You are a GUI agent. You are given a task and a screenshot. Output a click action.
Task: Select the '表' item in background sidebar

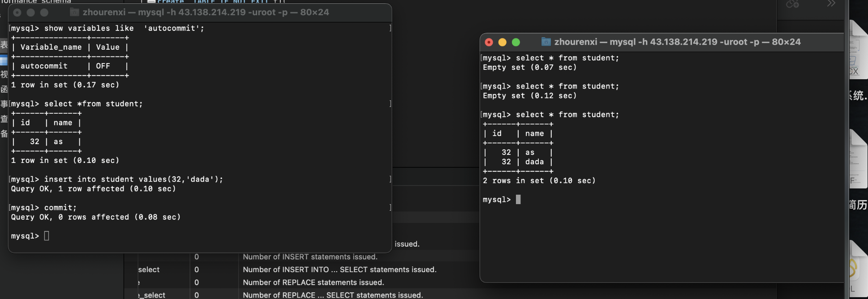tap(4, 44)
